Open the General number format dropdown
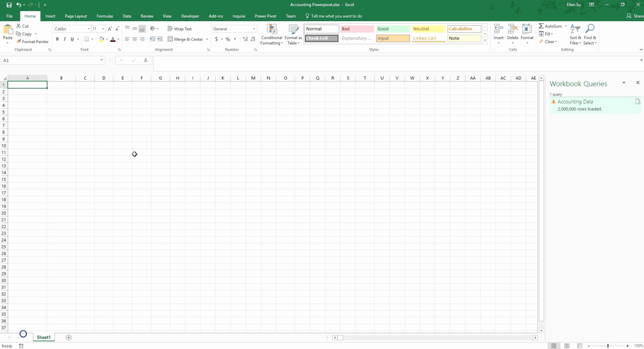The image size is (644, 349). click(254, 29)
